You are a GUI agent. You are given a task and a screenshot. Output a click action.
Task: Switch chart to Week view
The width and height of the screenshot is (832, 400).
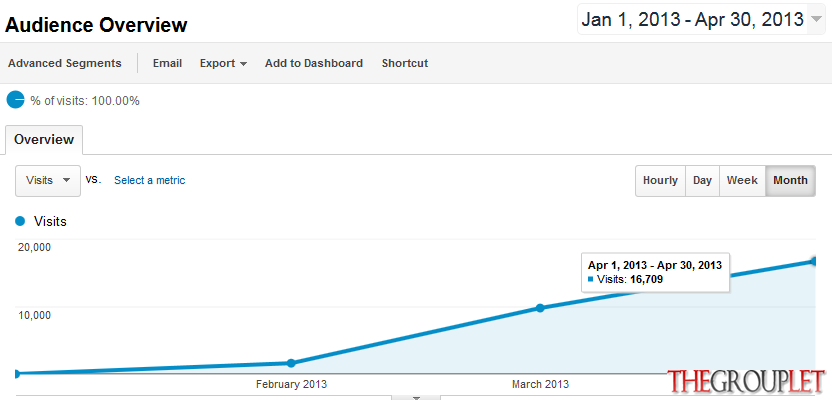[742, 180]
